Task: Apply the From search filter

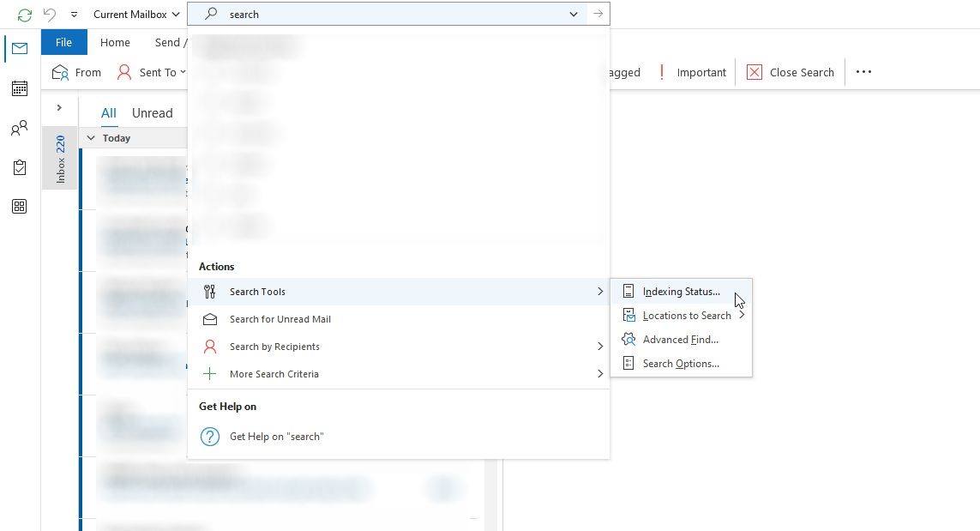Action: (x=75, y=72)
